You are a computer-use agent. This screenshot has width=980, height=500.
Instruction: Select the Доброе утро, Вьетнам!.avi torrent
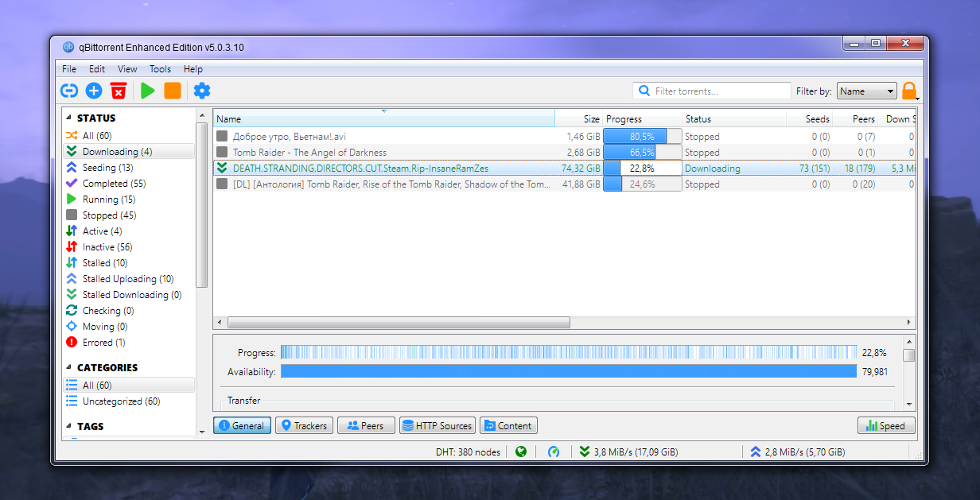coord(565,137)
